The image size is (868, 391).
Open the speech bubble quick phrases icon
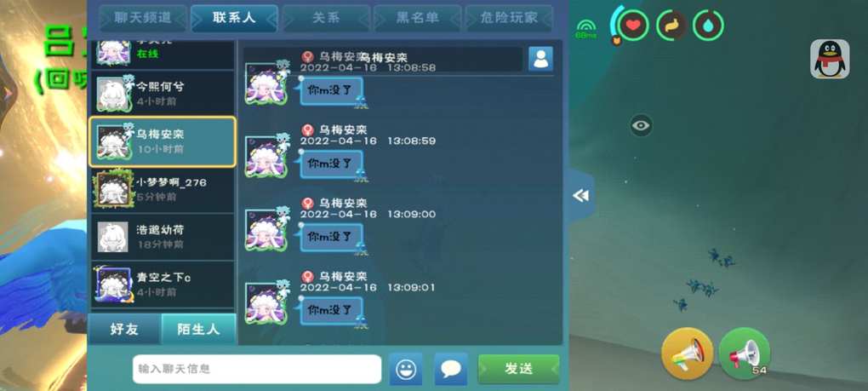click(x=451, y=369)
